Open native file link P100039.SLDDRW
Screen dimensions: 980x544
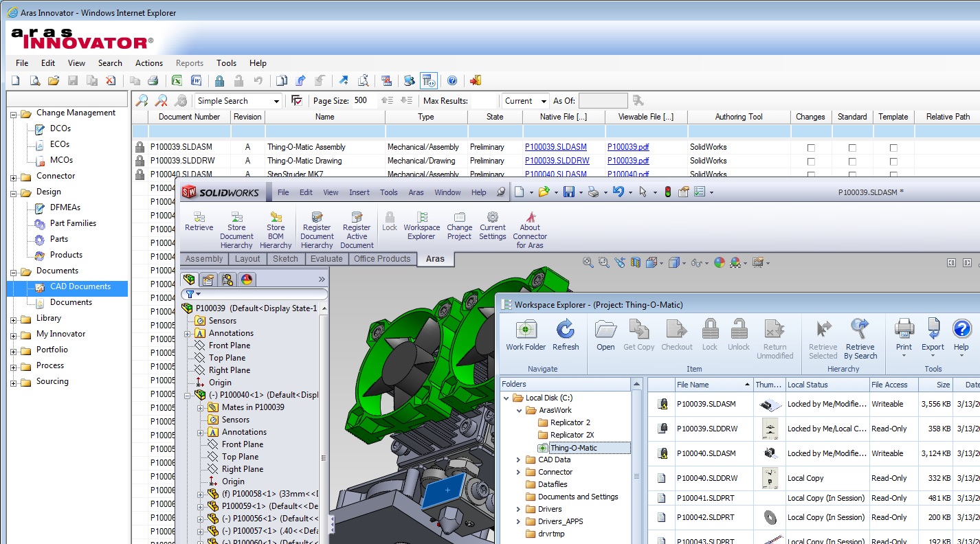click(557, 161)
